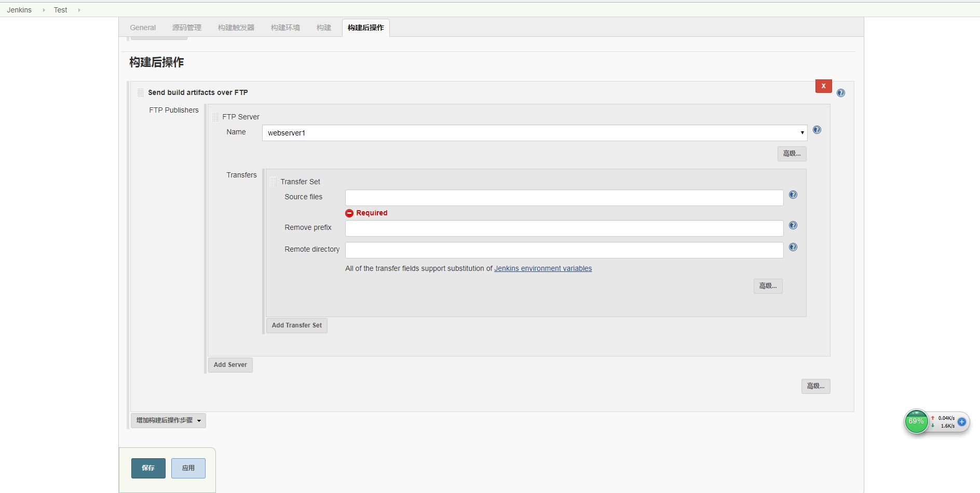Switch to the 源码管理 tab
Screen dimensions: 980x493
coord(187,28)
